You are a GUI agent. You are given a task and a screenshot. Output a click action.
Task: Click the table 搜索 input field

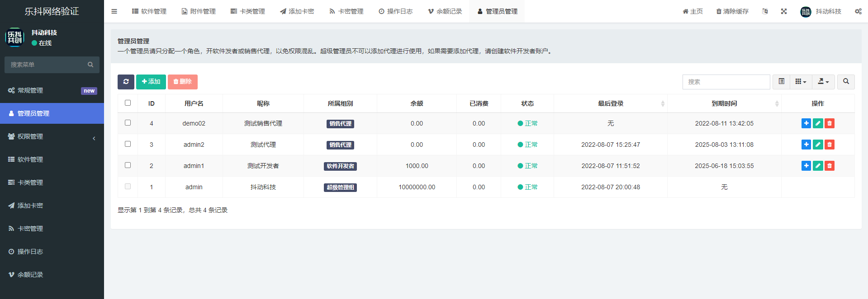pos(726,82)
